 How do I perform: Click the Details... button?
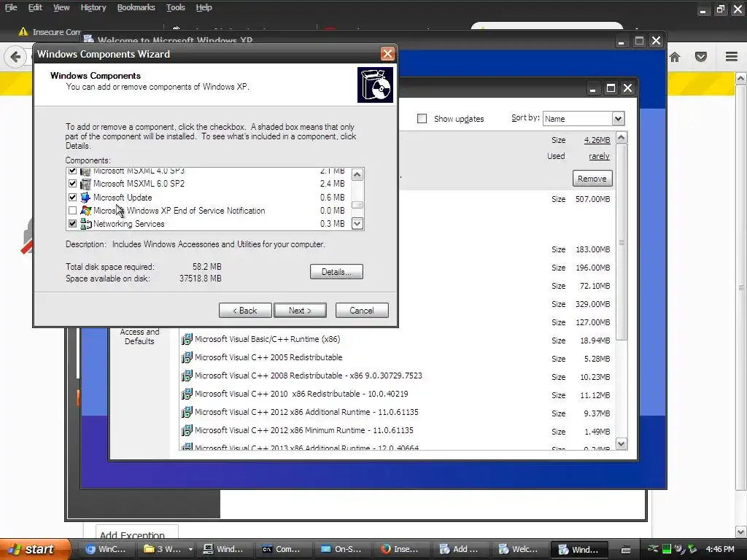336,272
